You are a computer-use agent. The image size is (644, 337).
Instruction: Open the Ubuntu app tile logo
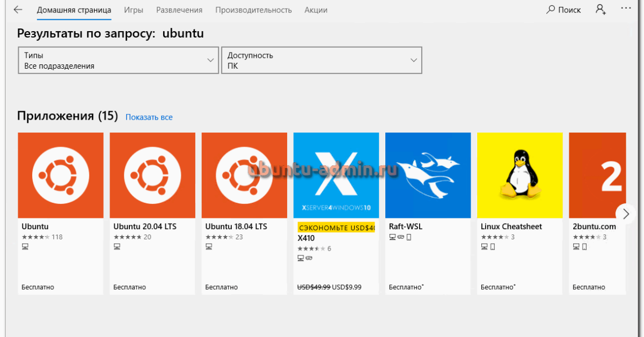61,175
